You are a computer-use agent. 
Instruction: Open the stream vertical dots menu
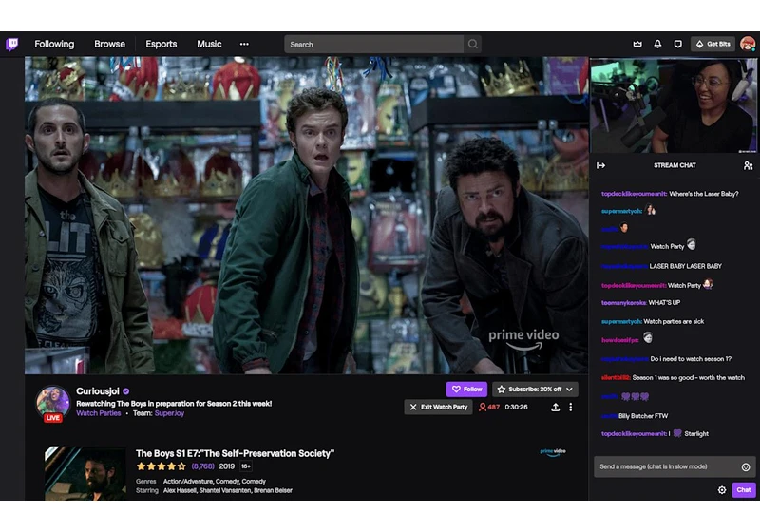click(x=571, y=407)
